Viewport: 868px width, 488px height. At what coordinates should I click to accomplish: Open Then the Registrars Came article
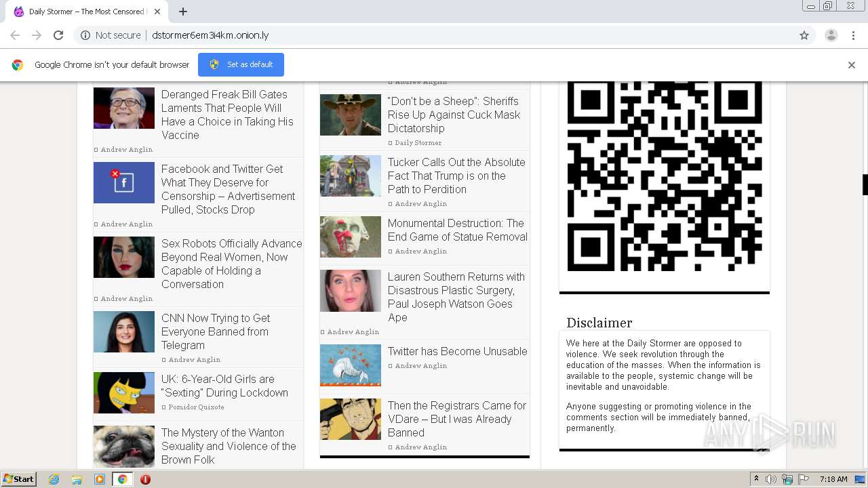pos(456,419)
